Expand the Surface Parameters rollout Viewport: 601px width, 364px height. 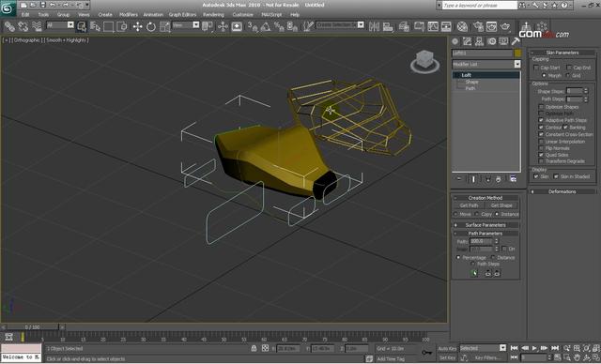[x=485, y=225]
